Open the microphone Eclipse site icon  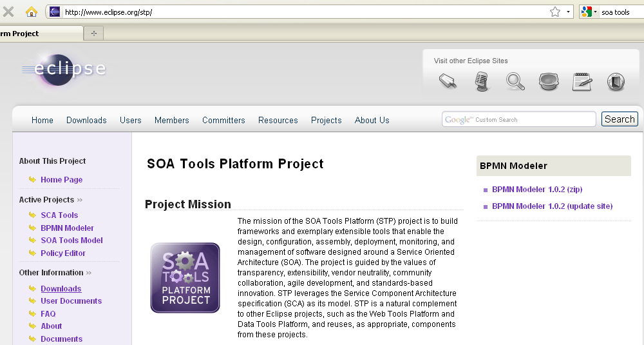click(x=482, y=82)
